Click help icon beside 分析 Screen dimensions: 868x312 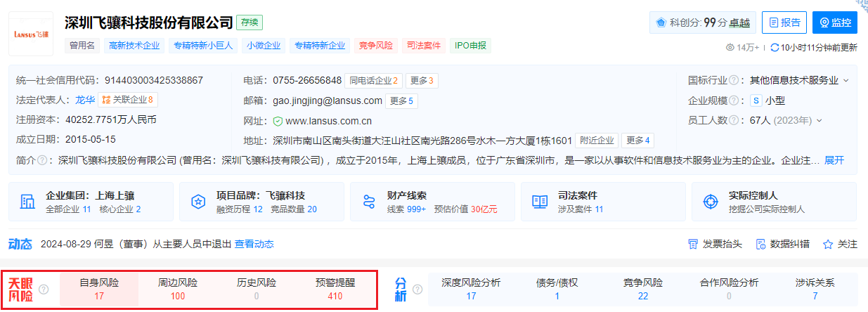pos(417,289)
